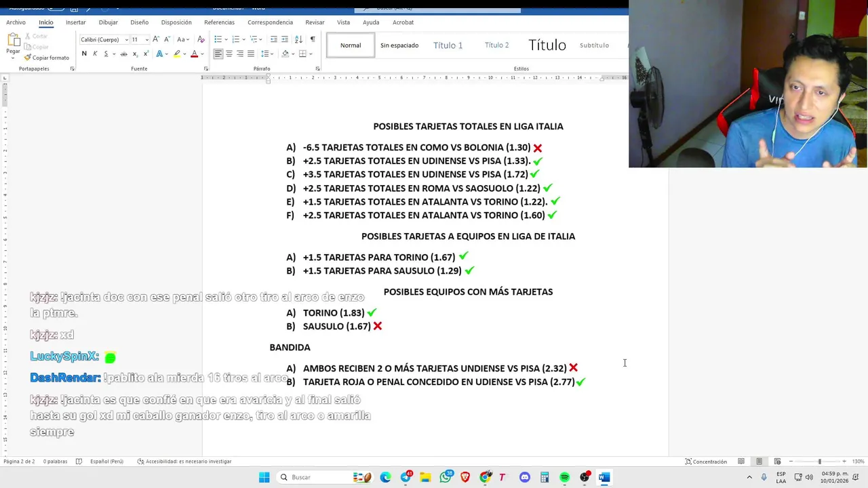
Task: Click Concentración focus mode
Action: [x=705, y=462]
